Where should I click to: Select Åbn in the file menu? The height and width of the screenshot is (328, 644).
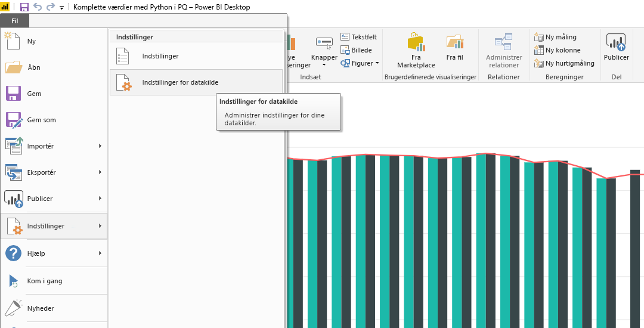click(54, 67)
